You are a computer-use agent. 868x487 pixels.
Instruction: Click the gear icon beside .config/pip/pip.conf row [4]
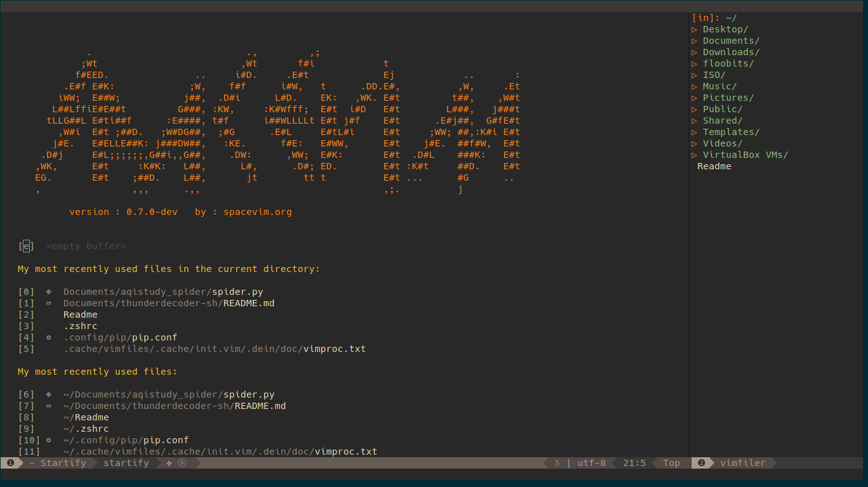[x=49, y=337]
